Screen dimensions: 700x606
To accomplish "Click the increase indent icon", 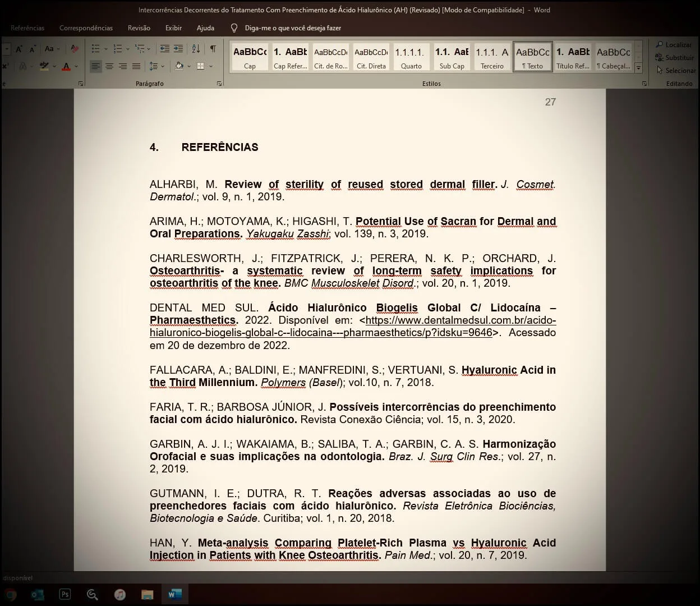I will tap(178, 49).
